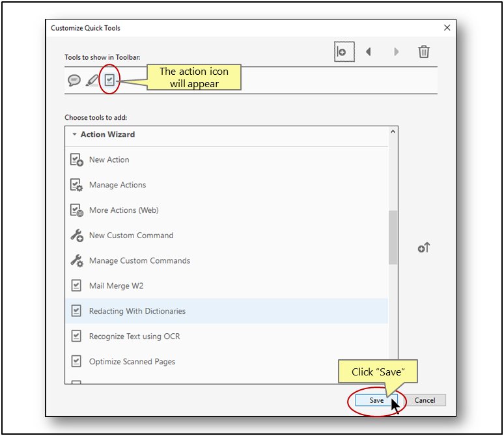Click the Optimize Scanned Pages icon
This screenshot has width=504, height=436.
pyautogui.click(x=76, y=361)
